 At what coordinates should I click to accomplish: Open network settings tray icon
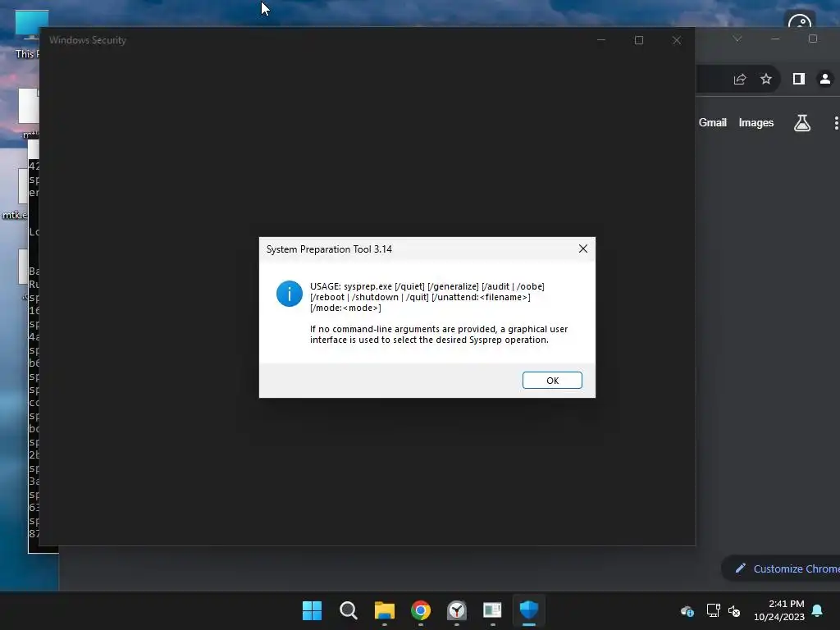pos(713,610)
